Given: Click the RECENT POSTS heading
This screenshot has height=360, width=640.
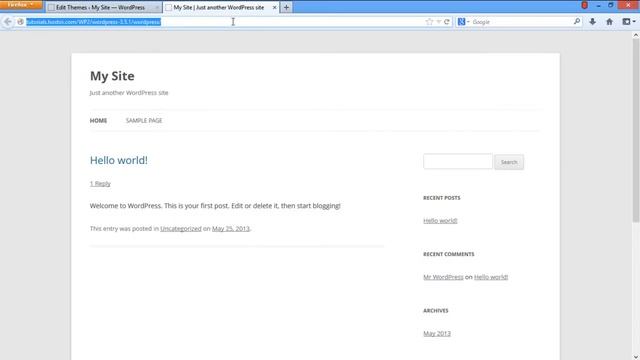Looking at the screenshot, I should [x=442, y=198].
